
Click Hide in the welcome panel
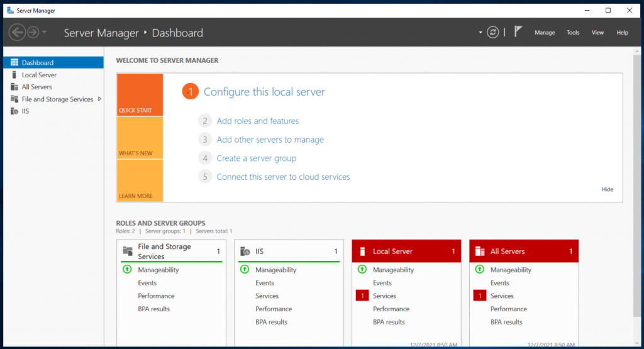(x=608, y=189)
